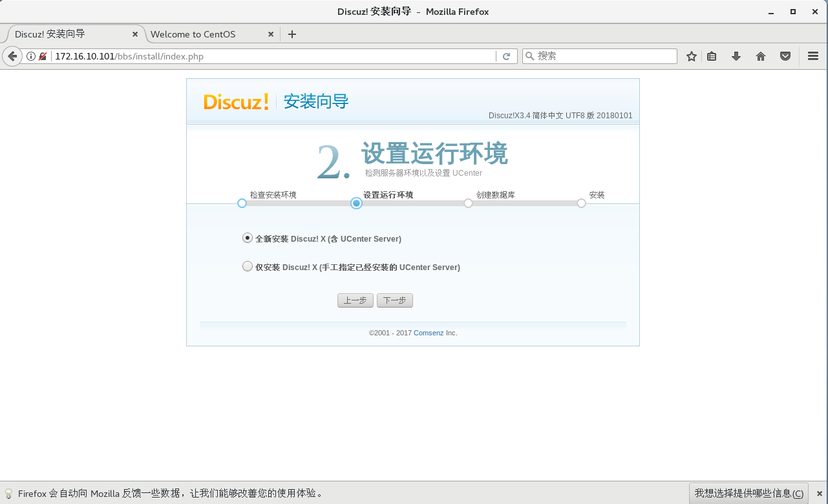The image size is (828, 504).
Task: Click the 设置运行环境 step marker
Action: 356,203
